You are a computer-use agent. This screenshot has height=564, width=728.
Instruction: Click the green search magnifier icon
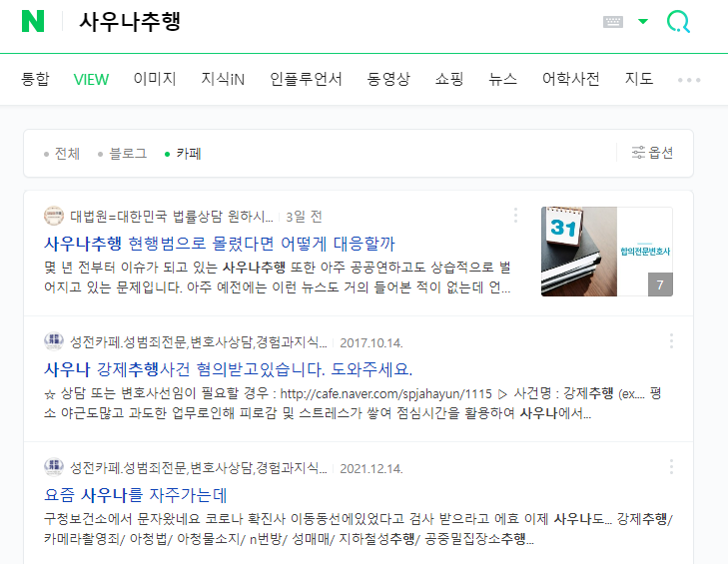[x=678, y=22]
